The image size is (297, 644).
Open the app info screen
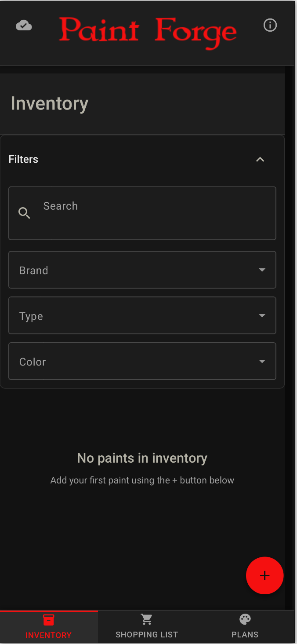[x=270, y=25]
